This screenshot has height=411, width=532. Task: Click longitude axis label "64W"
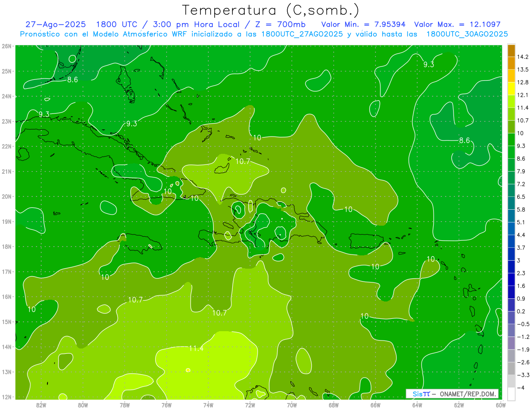(x=417, y=405)
